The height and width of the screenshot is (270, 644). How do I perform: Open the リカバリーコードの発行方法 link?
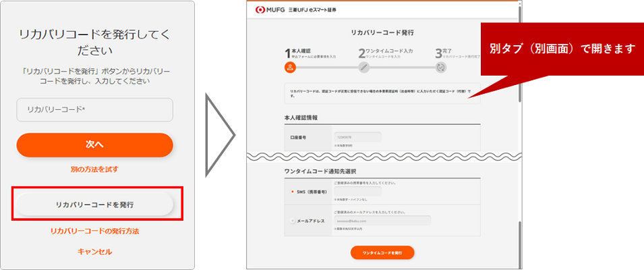click(x=94, y=231)
